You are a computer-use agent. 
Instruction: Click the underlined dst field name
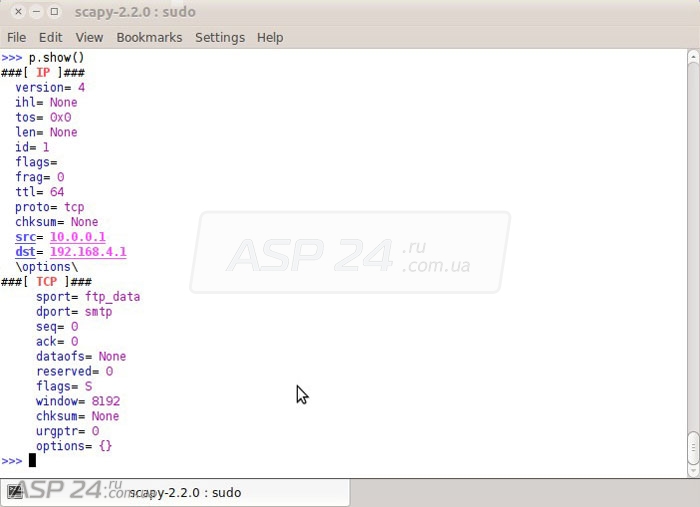[25, 252]
